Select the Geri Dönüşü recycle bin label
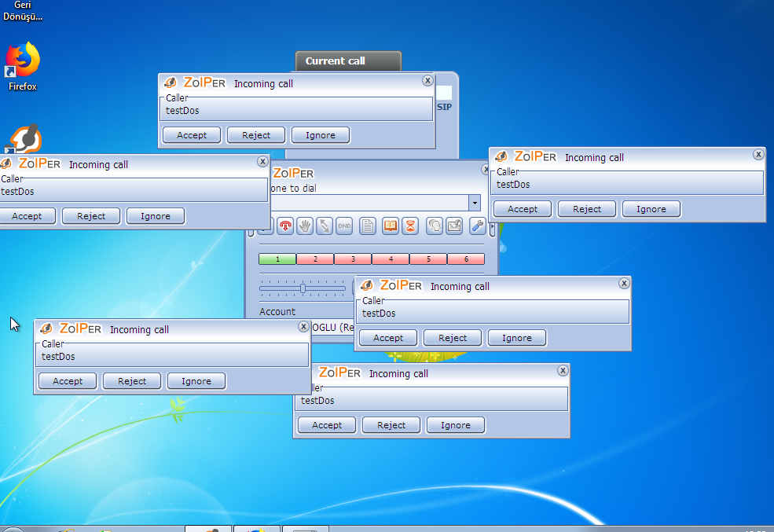This screenshot has height=532, width=774. [22, 11]
